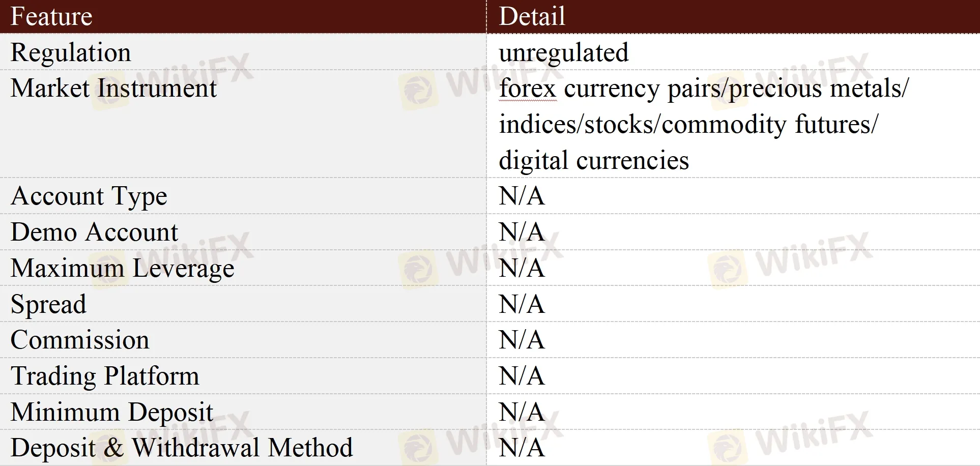Click the N/A value for Minimum Deposit
The width and height of the screenshot is (980, 466).
(522, 413)
